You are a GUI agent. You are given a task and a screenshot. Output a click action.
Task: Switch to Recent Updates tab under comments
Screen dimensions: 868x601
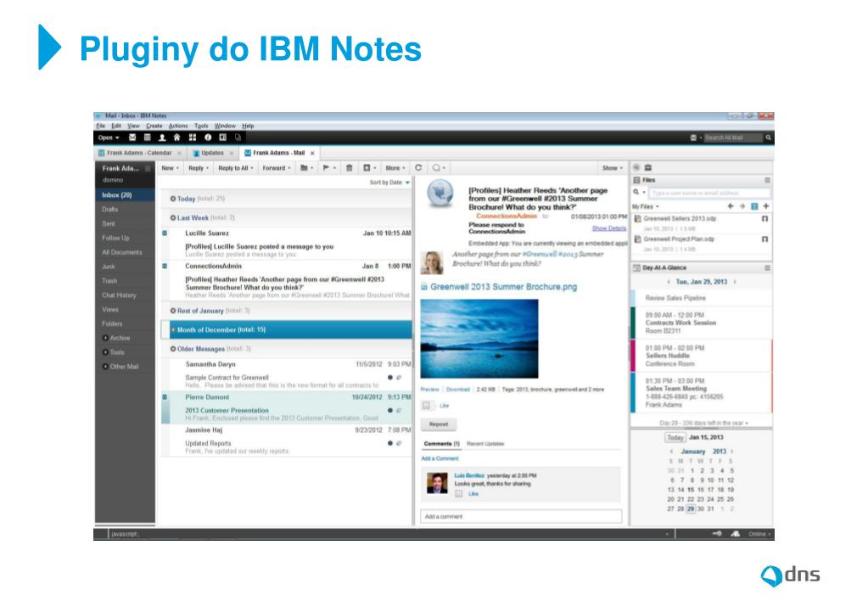tap(485, 444)
